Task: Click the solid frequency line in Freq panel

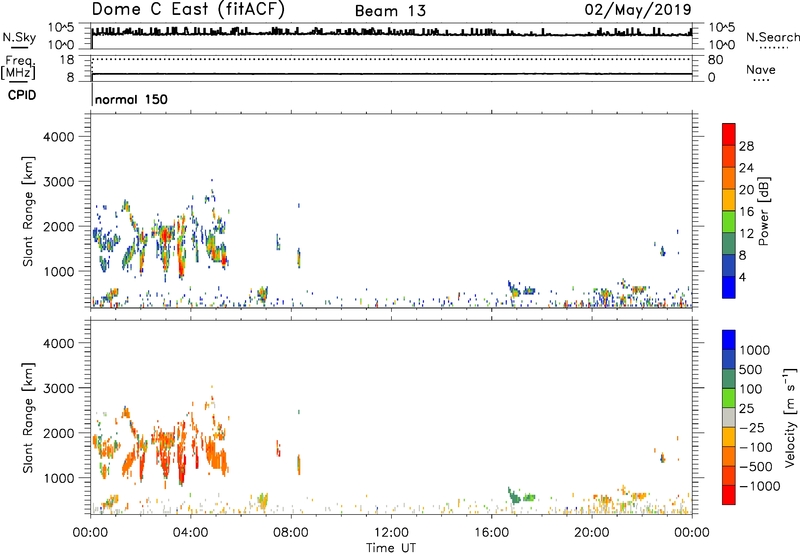Action: (x=392, y=74)
